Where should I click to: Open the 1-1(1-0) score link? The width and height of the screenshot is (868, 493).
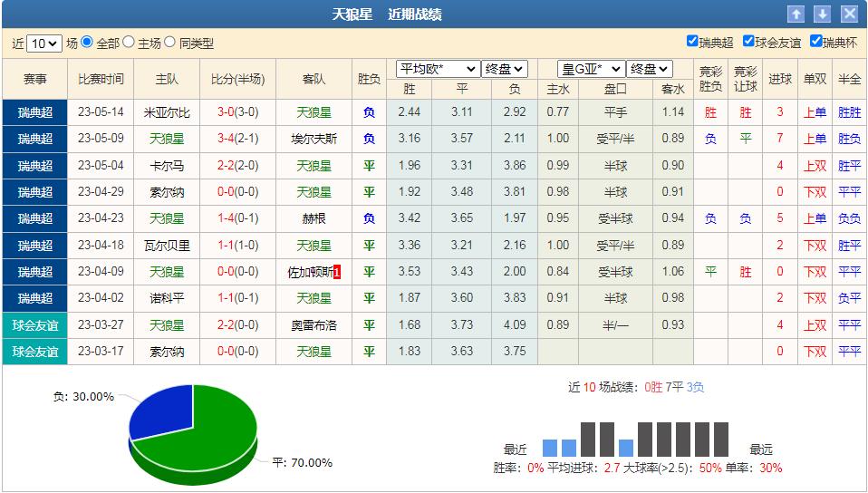point(238,245)
